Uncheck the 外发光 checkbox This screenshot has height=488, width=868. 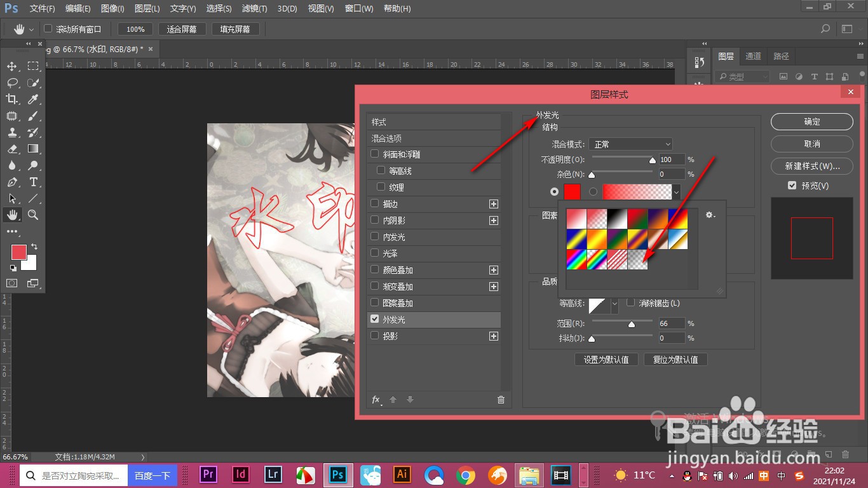point(375,319)
